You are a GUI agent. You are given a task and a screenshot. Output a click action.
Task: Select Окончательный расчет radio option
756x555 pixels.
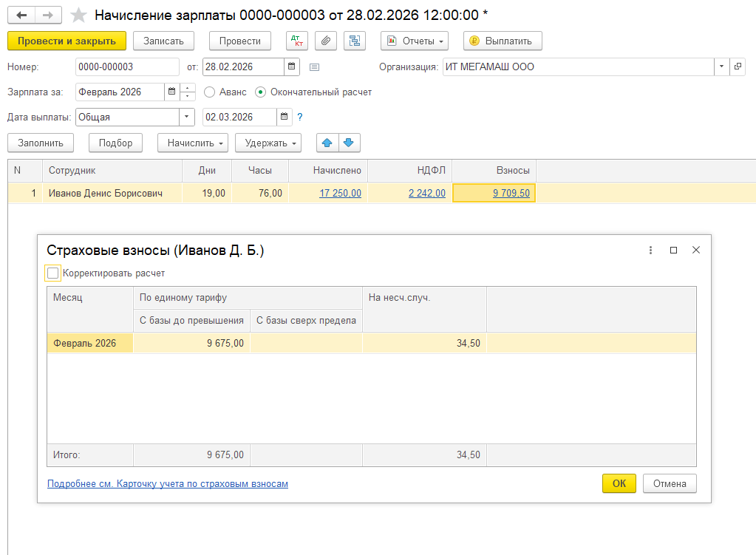tap(260, 92)
